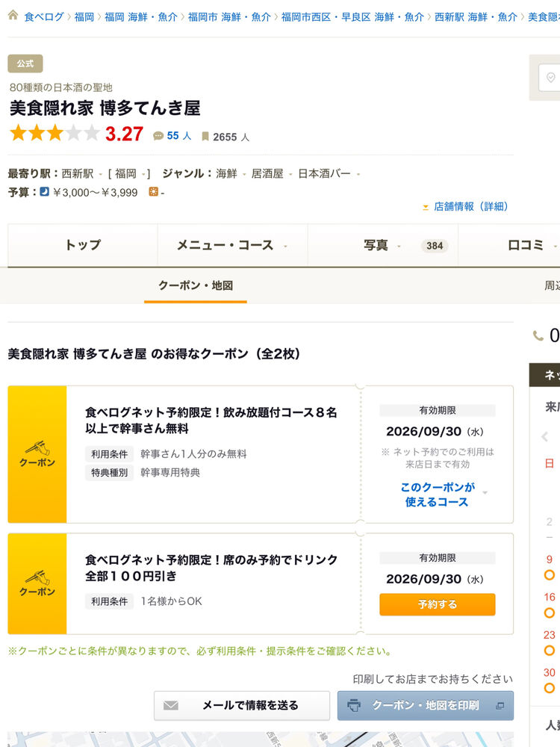This screenshot has width=560, height=747.
Task: Click the map pin icon in search box
Action: [x=550, y=78]
